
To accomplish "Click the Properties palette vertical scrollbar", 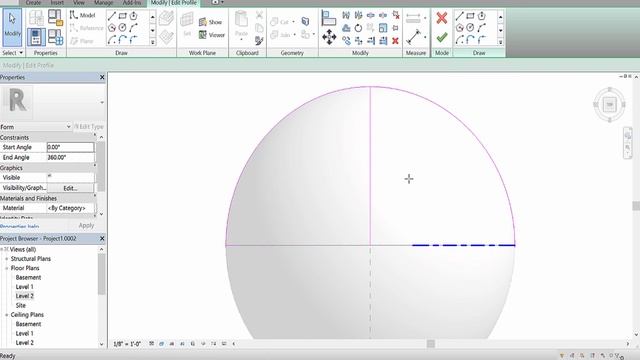I will pos(101,167).
